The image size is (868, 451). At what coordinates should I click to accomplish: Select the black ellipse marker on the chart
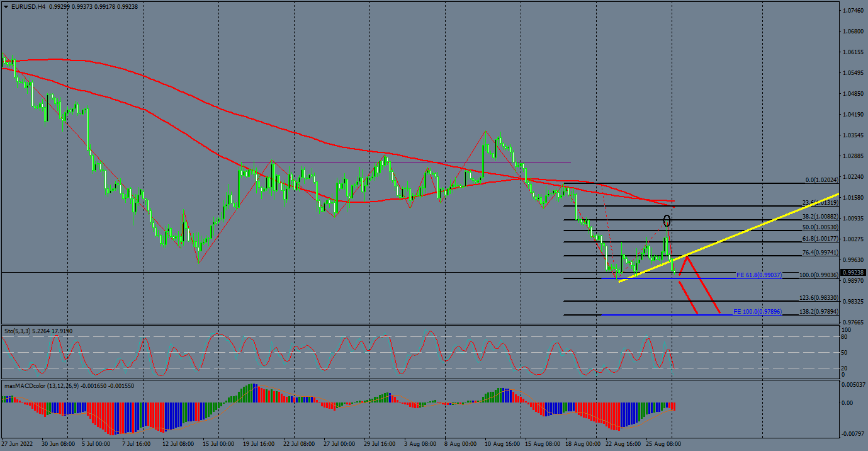click(x=667, y=221)
